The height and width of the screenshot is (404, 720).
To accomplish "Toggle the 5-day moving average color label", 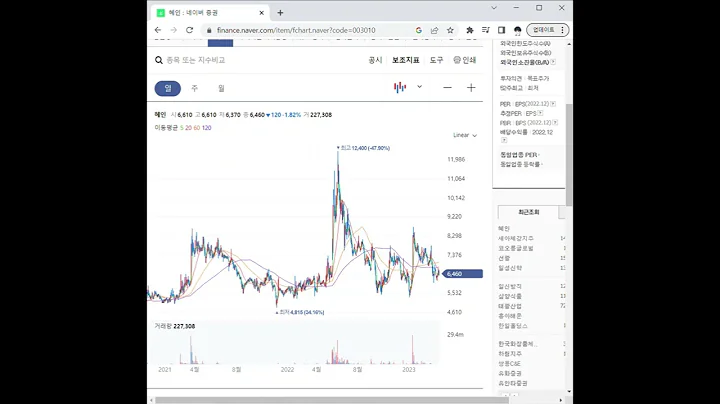I will (181, 128).
